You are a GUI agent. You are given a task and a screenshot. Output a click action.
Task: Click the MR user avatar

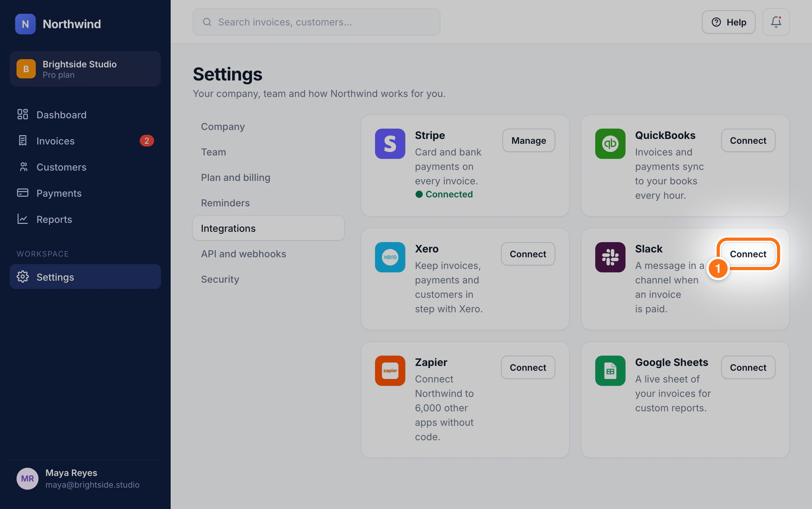tap(28, 478)
